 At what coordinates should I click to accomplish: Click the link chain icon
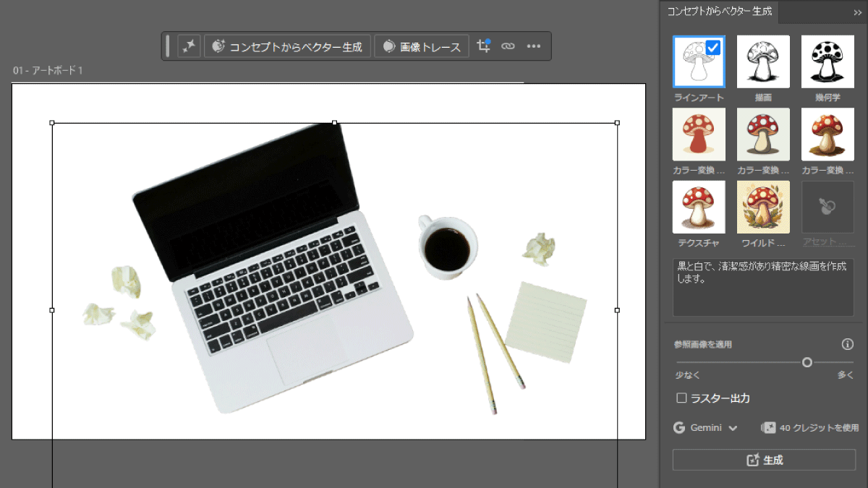pos(508,46)
